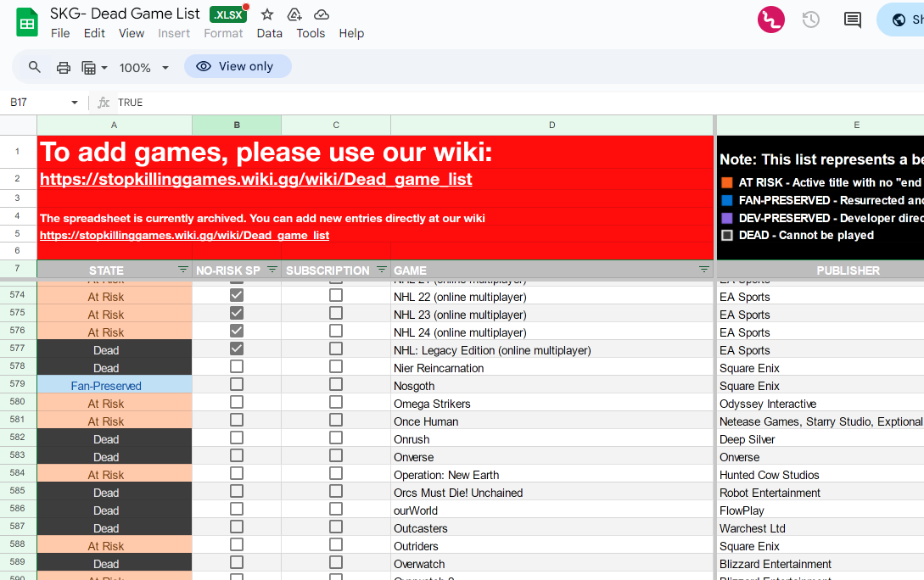This screenshot has height=580, width=924.
Task: Open the GAME column filter
Action: point(704,270)
